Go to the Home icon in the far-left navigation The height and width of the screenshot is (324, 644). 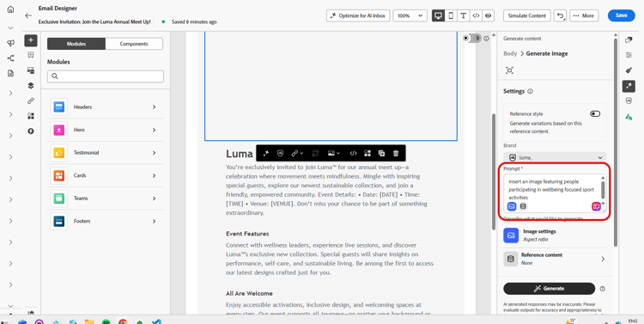tap(10, 9)
